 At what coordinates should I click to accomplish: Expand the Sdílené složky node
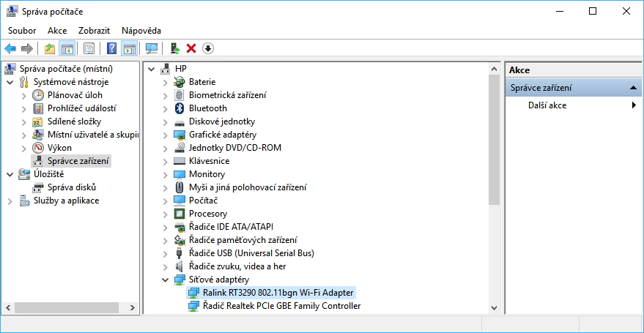click(x=24, y=121)
